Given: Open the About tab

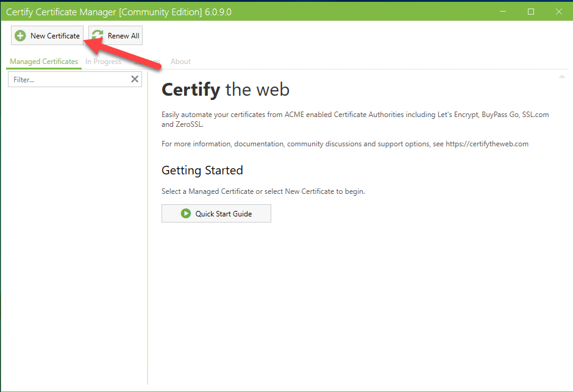Looking at the screenshot, I should click(180, 62).
